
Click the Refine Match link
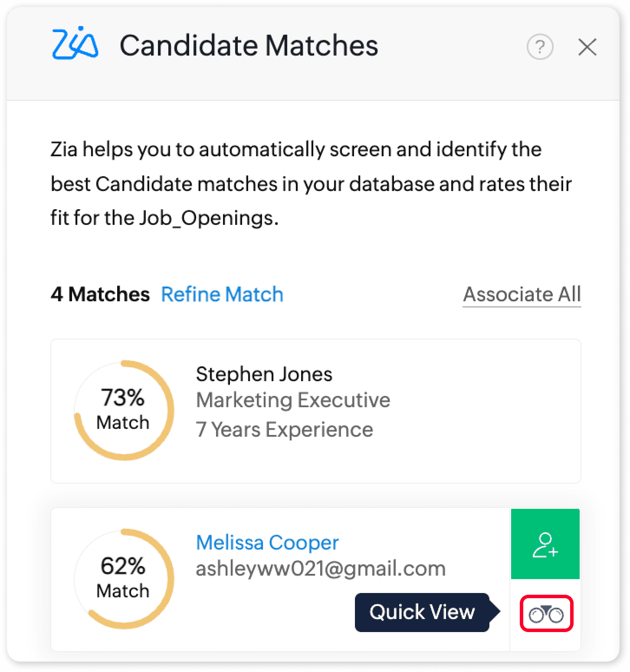click(222, 294)
